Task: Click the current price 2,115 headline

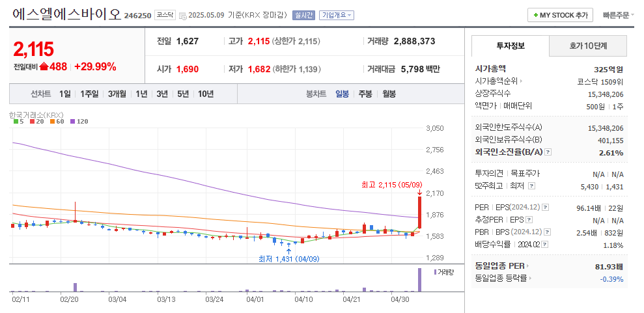Action: [x=34, y=49]
